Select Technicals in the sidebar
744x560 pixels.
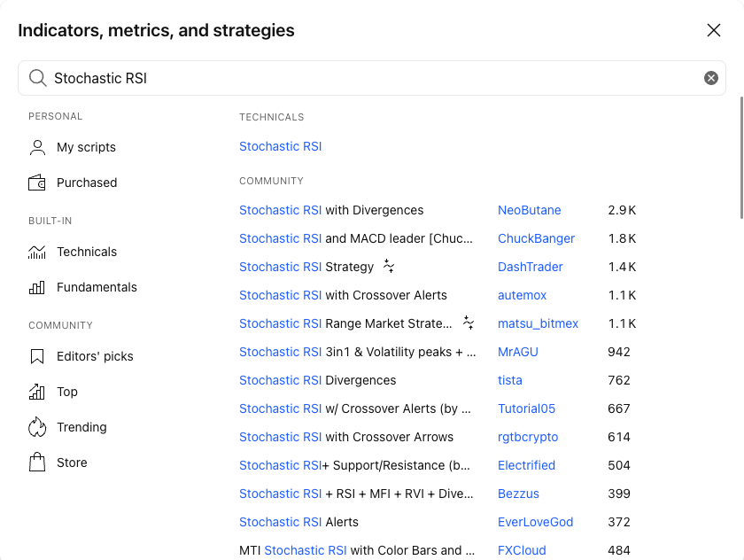coord(87,252)
